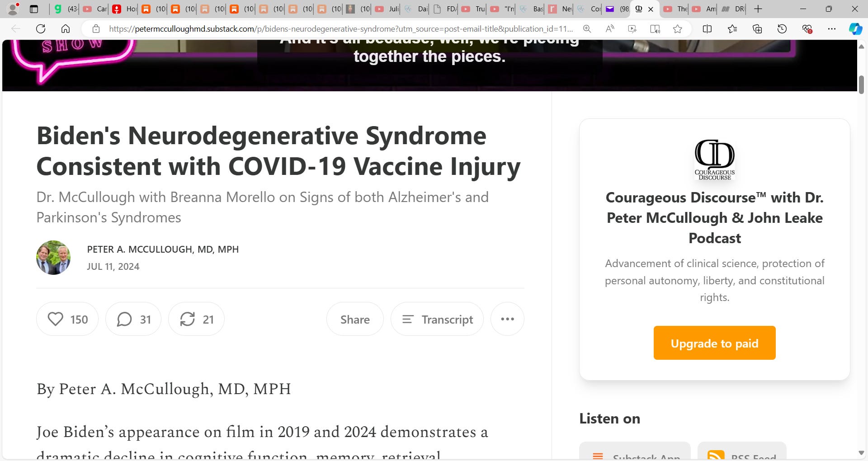Viewport: 868px width, 461px height.
Task: Open the zoom magnifier icon in the address bar
Action: (587, 29)
